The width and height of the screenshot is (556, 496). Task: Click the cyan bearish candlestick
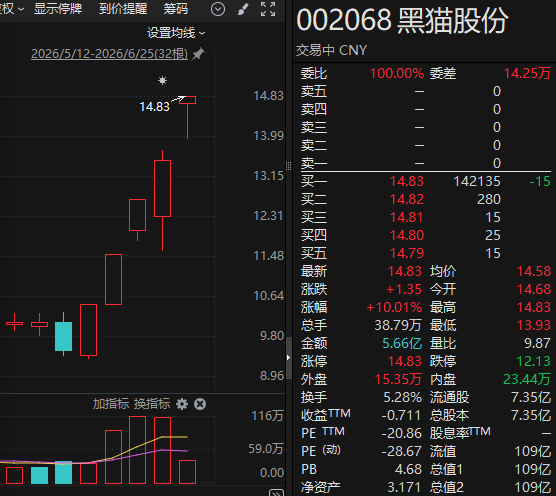click(x=63, y=334)
